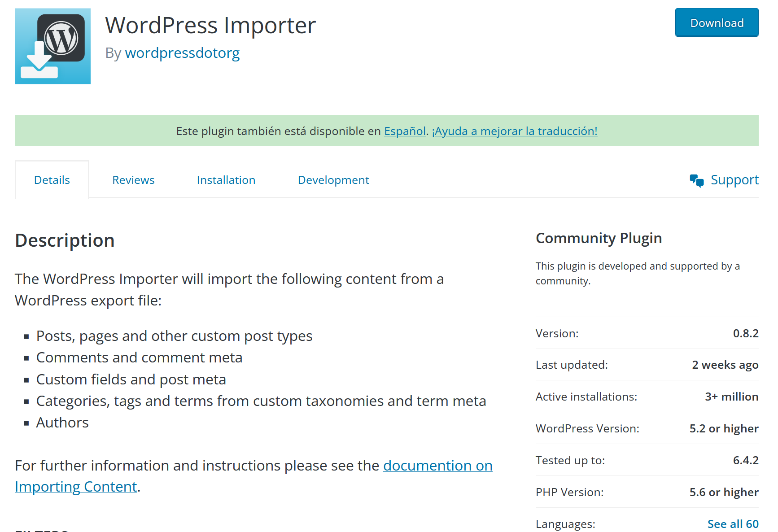Click the Languages label in sidebar
The image size is (778, 532).
point(565,524)
